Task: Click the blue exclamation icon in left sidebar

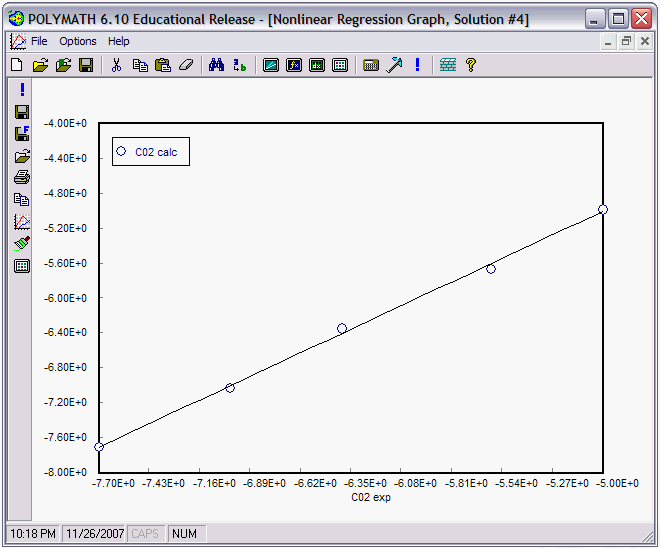Action: (22, 90)
